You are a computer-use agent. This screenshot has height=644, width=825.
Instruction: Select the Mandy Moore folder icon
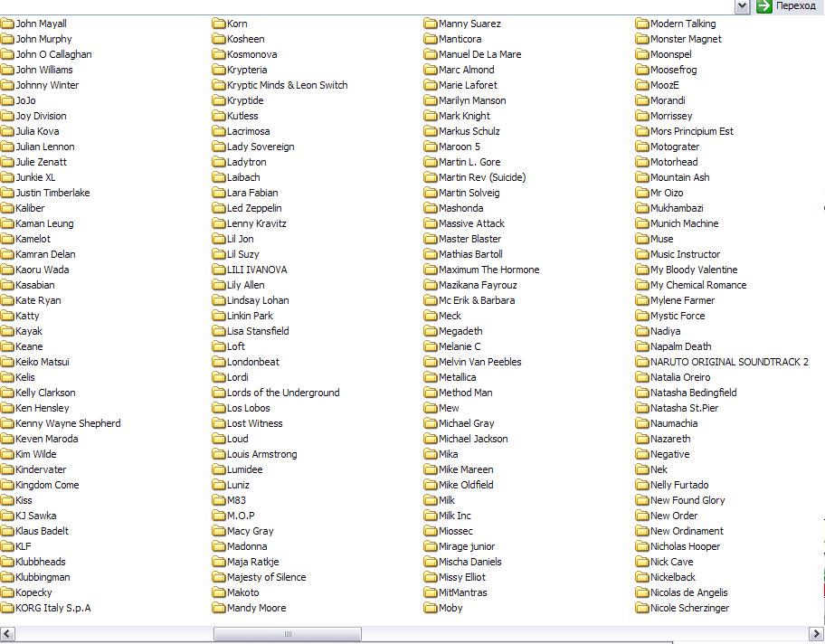tap(219, 608)
